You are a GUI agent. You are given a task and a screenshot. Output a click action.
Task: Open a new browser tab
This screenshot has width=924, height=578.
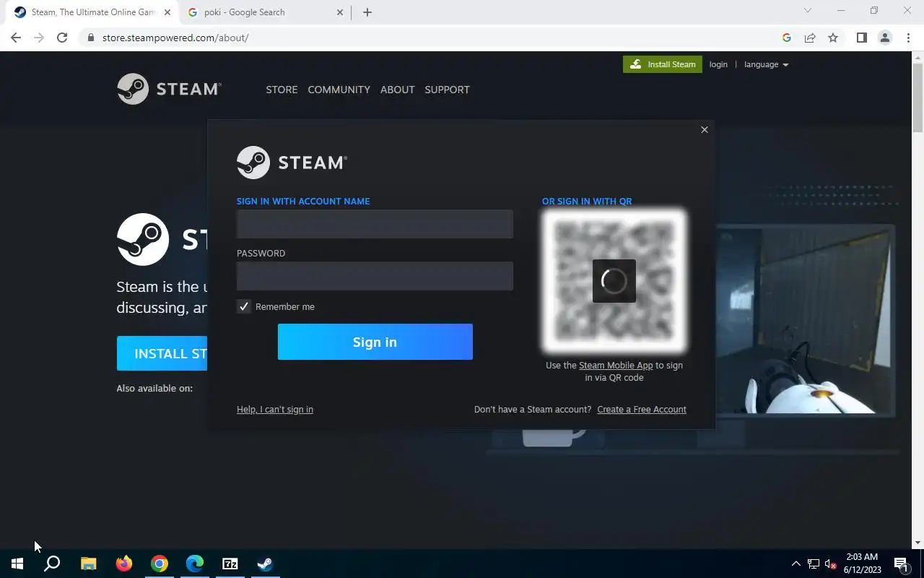pyautogui.click(x=367, y=12)
